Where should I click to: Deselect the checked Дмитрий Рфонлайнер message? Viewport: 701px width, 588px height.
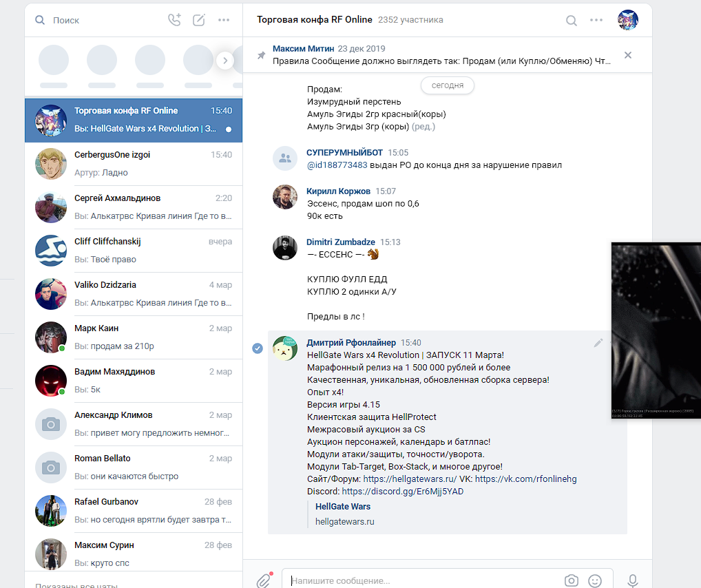point(258,348)
